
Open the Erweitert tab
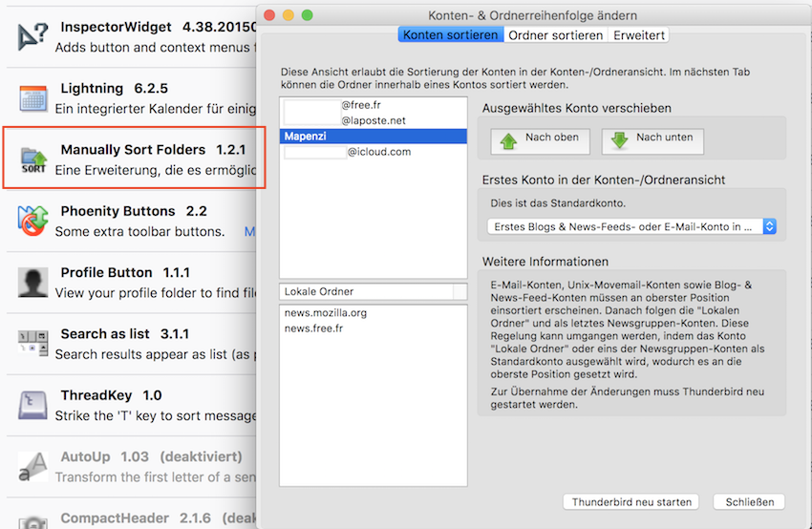[x=638, y=35]
